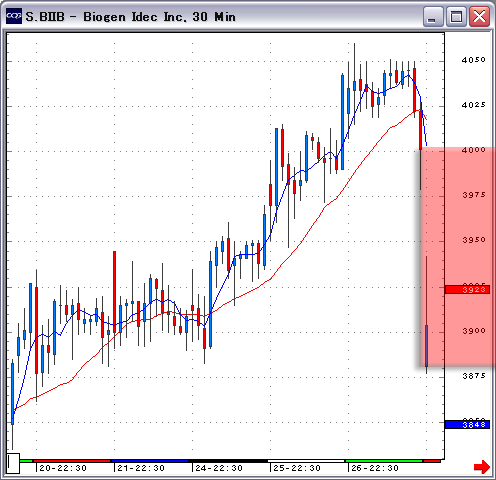Click the red 3923 price marker

tap(467, 289)
